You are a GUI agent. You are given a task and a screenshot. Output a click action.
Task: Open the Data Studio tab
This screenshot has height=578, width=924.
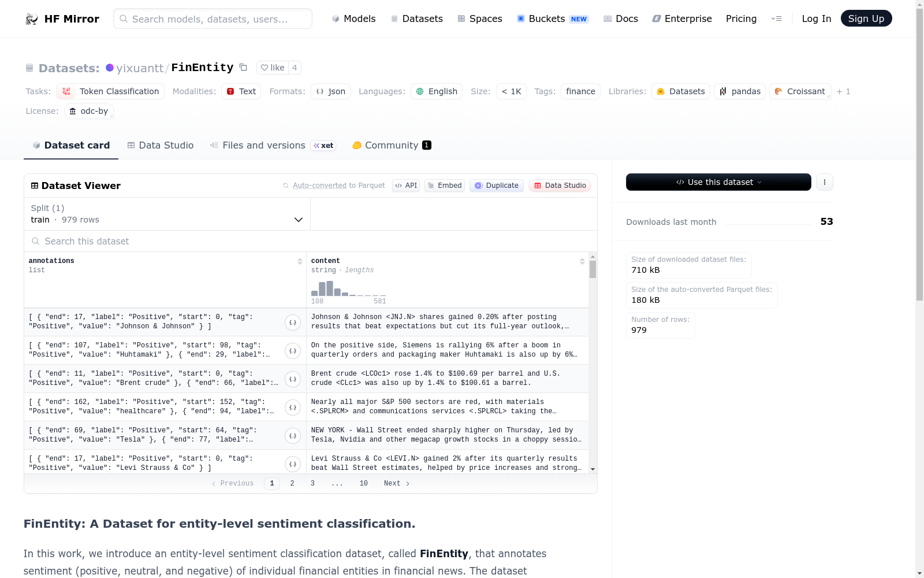click(161, 146)
